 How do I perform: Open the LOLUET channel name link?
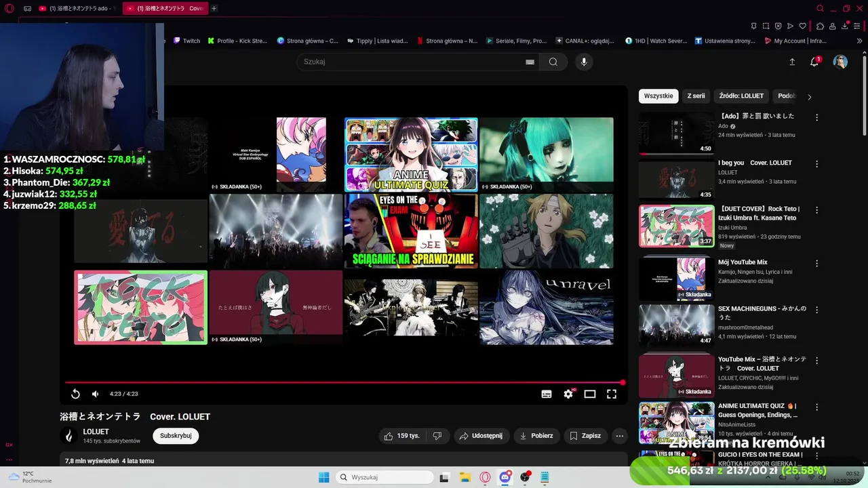96,432
